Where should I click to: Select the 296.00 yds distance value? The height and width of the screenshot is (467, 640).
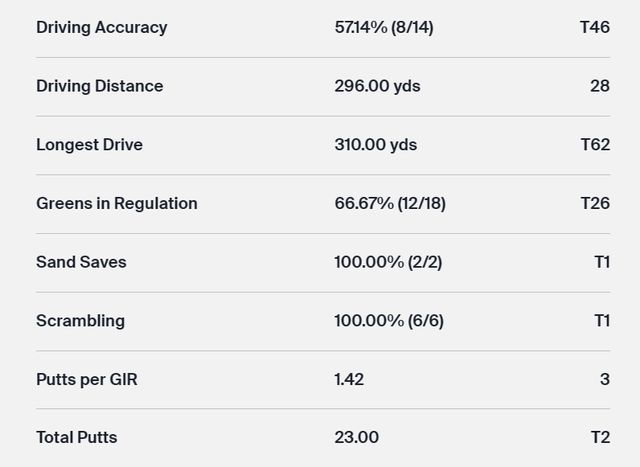click(377, 86)
